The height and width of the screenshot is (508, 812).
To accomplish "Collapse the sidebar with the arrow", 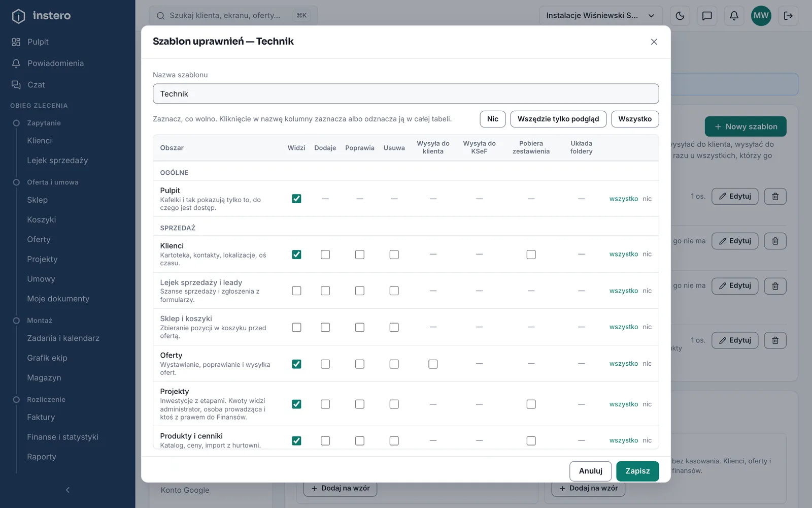I will [67, 490].
